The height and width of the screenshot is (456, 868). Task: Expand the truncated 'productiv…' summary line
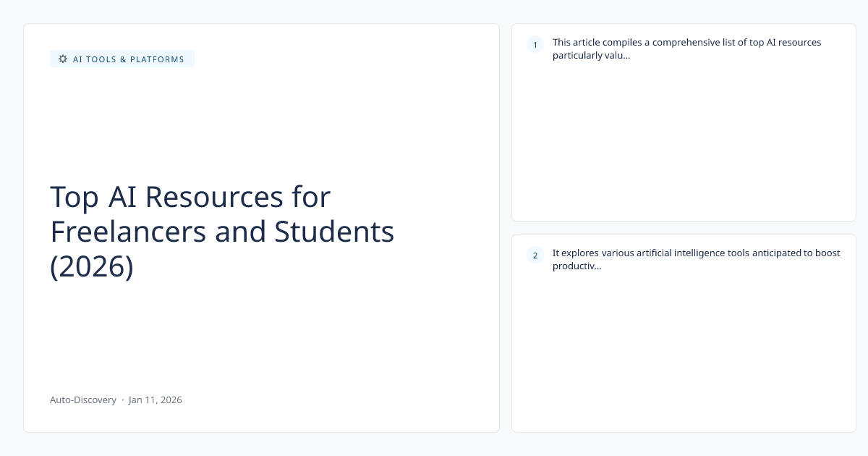click(576, 266)
